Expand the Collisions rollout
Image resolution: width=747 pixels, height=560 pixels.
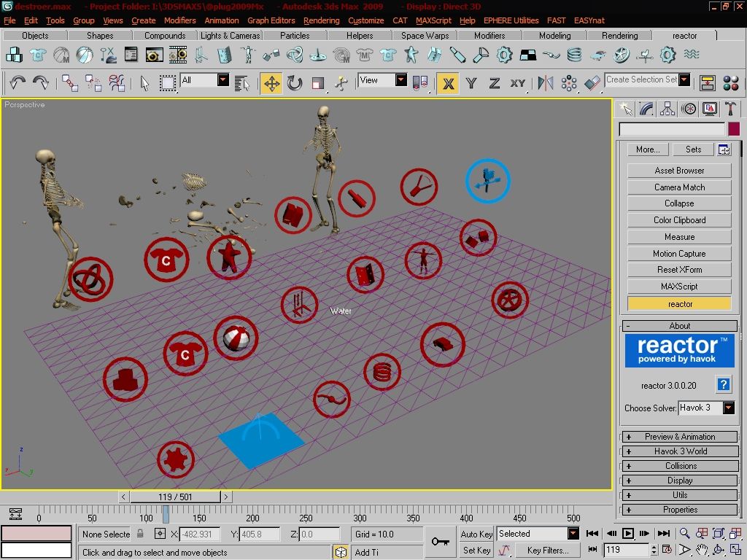click(680, 466)
